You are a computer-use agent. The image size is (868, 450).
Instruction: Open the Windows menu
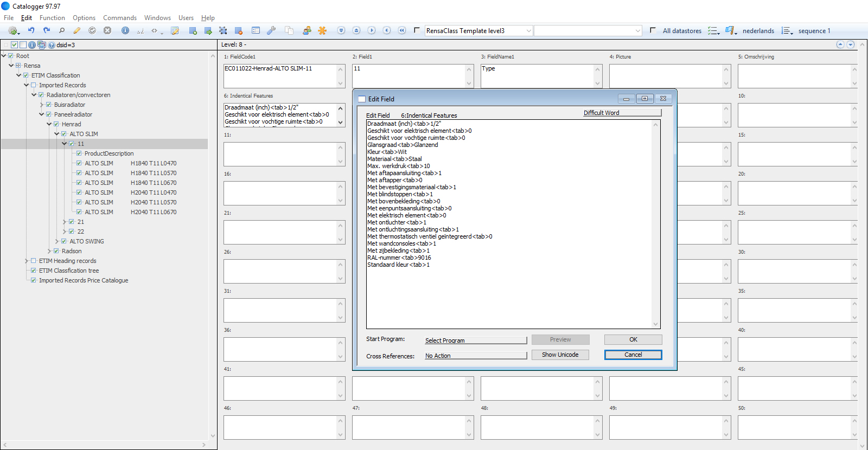pos(157,18)
